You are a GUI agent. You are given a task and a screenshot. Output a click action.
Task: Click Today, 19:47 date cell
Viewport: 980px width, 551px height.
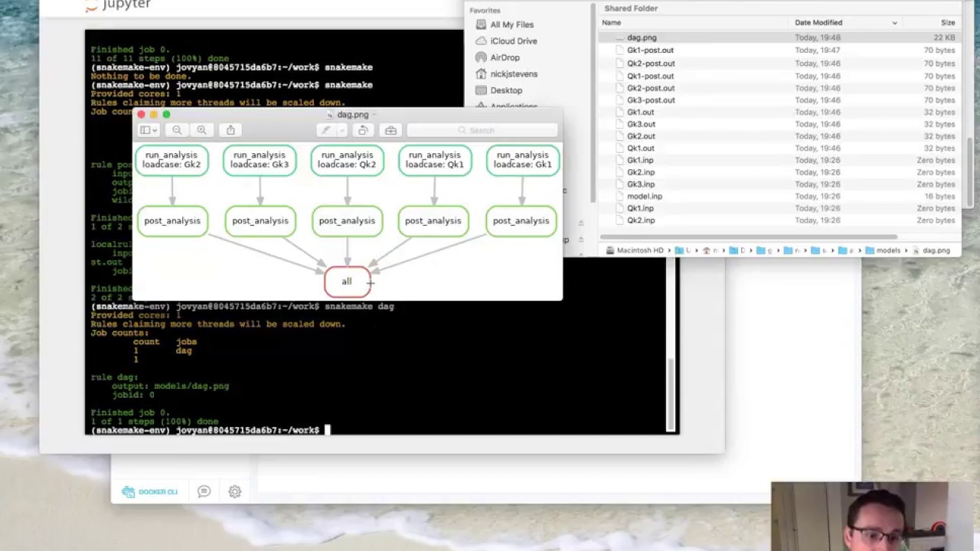click(817, 51)
